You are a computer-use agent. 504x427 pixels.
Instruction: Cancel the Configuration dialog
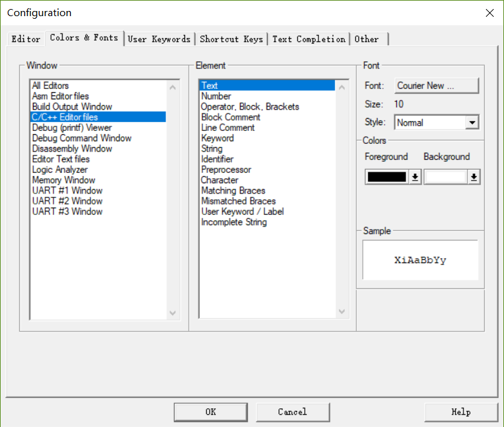pos(293,412)
